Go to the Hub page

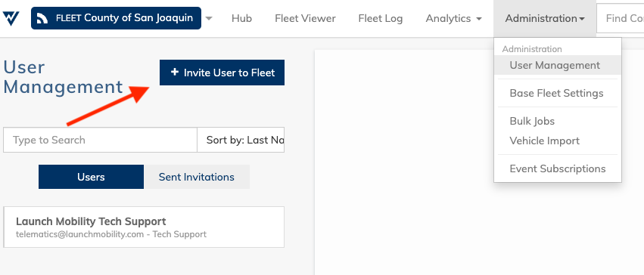click(241, 18)
